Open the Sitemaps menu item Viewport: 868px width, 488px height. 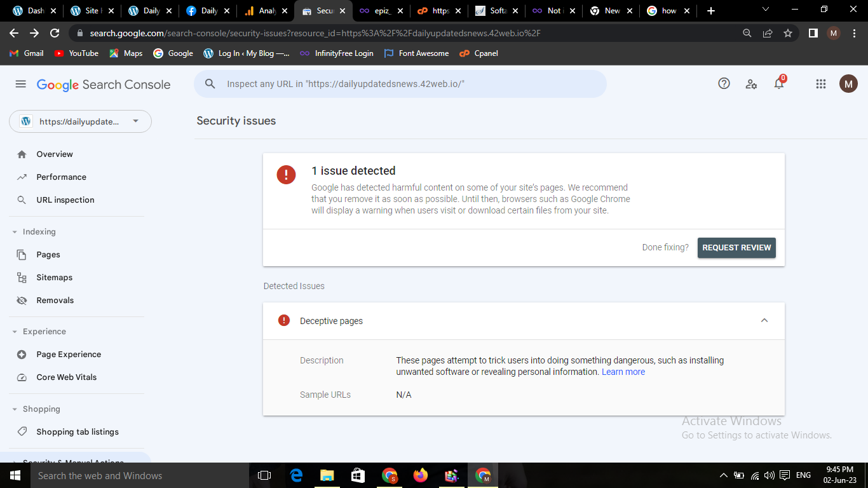click(x=54, y=278)
